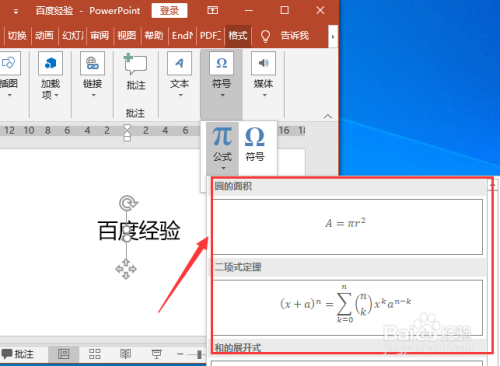Collapse the ribbon with the chevron
Screen dimensions: 500x366
click(x=328, y=116)
